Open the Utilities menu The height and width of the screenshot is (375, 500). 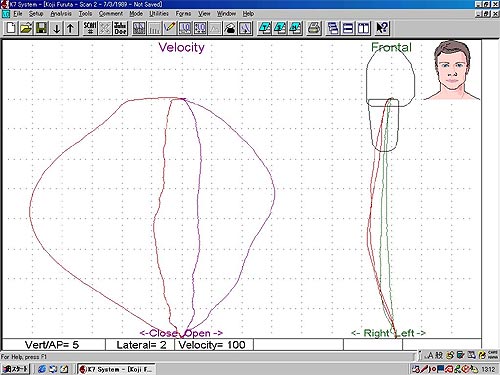tap(159, 14)
